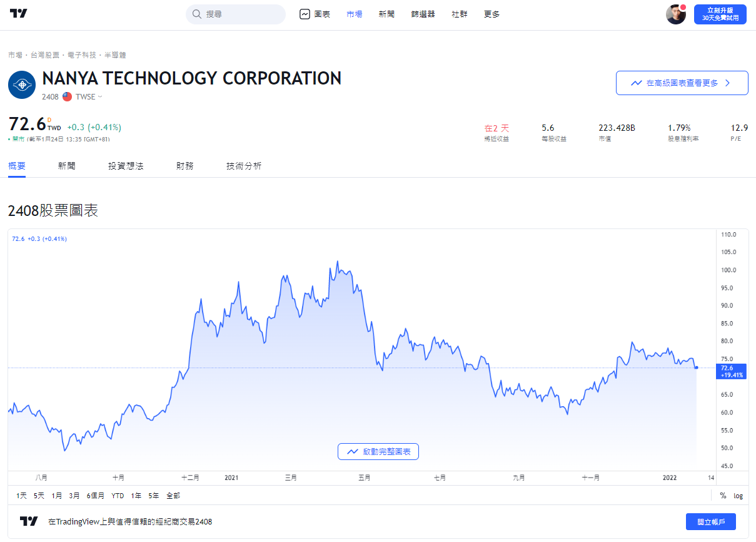Follow the 半導體 breadcrumb link
756x542 pixels.
pos(115,55)
